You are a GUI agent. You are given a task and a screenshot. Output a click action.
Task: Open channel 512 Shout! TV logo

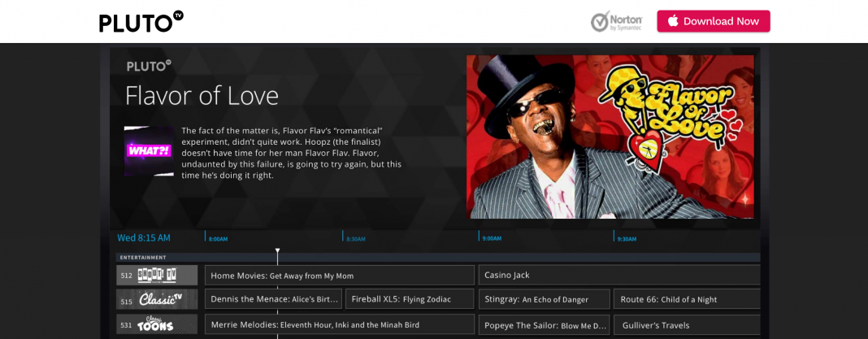[x=157, y=275]
